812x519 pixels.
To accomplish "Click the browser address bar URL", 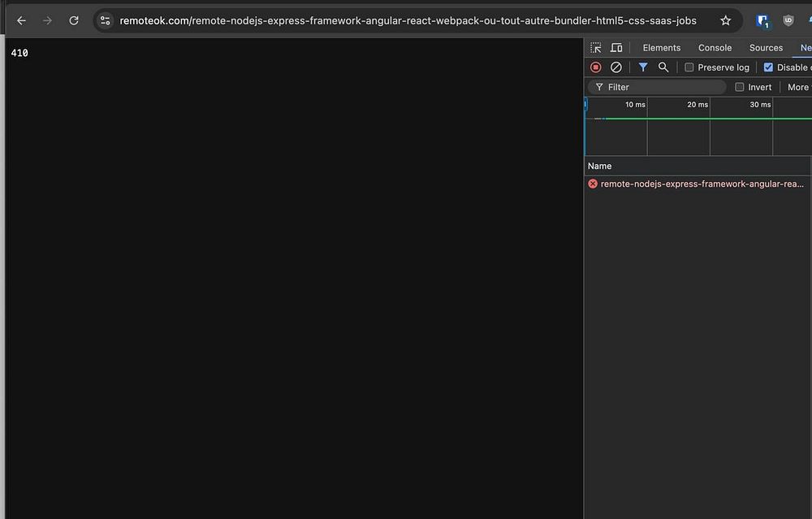I will tap(408, 21).
